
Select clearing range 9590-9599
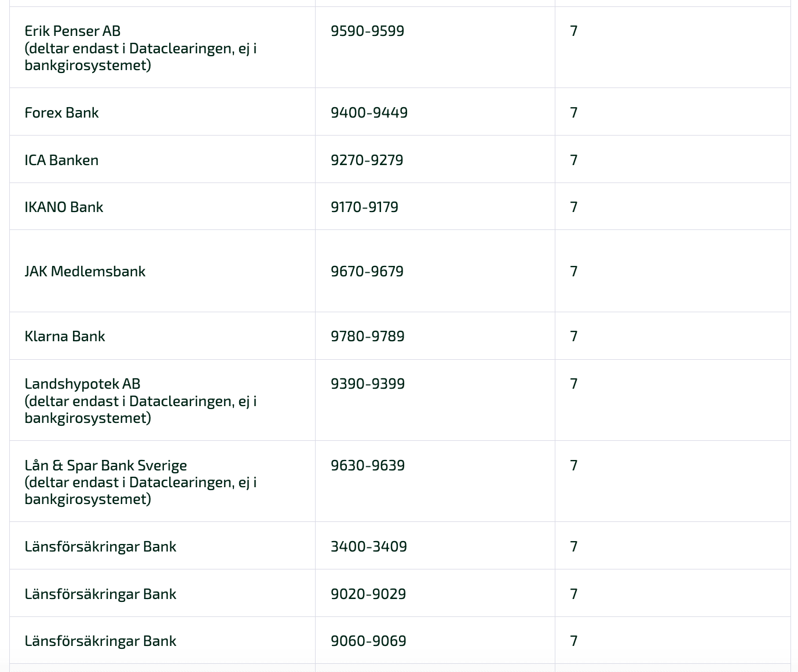367,31
